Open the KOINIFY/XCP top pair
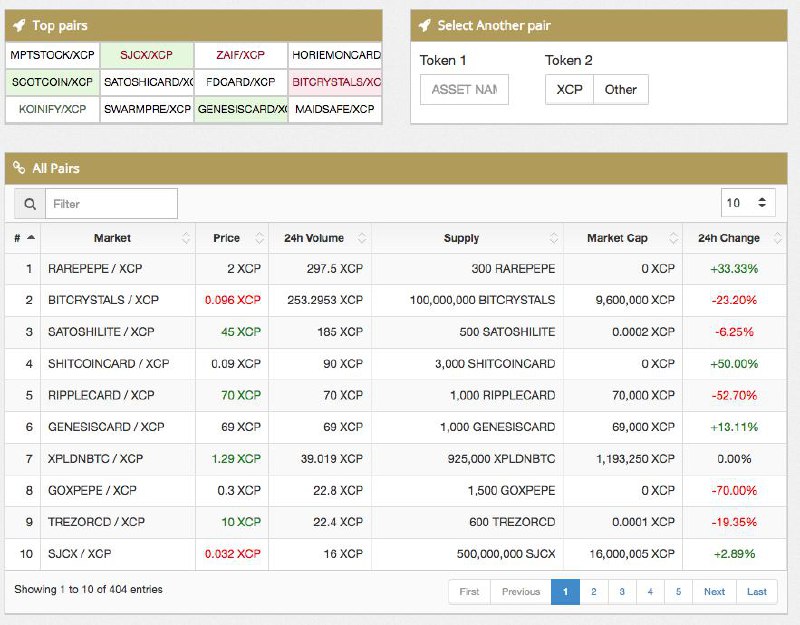 (x=53, y=109)
